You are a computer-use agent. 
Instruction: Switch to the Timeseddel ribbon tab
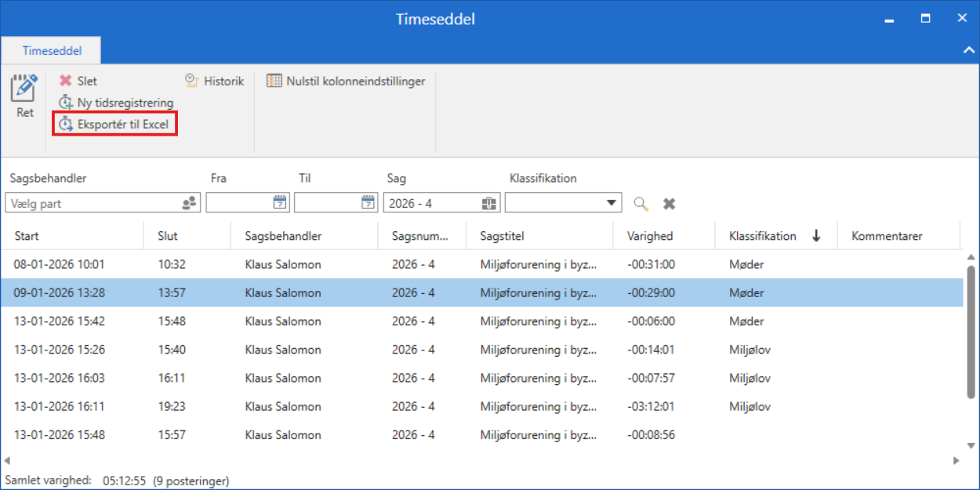(x=51, y=50)
